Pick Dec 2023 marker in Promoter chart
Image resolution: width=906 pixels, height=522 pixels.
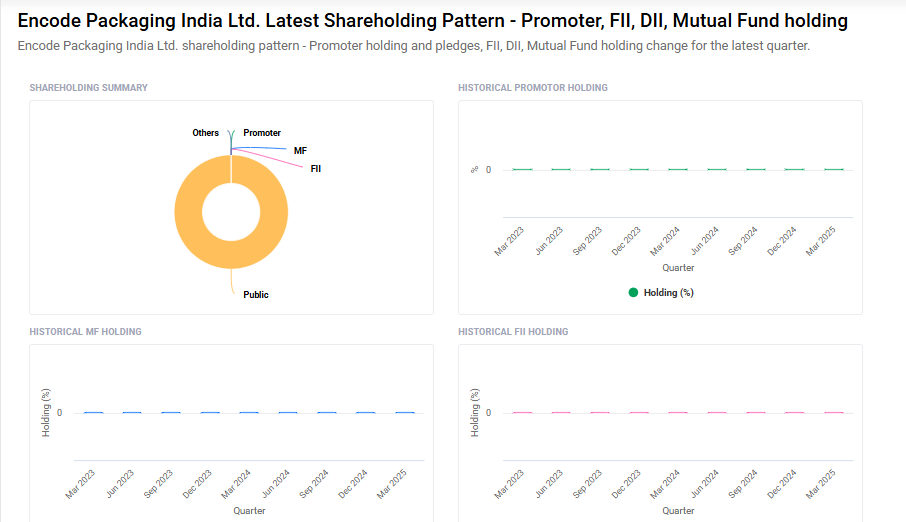tap(639, 169)
